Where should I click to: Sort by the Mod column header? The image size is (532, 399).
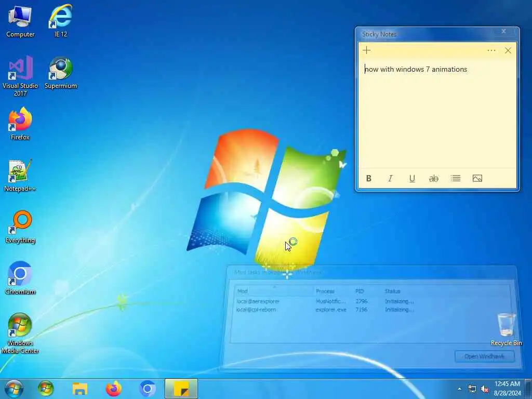coord(273,291)
